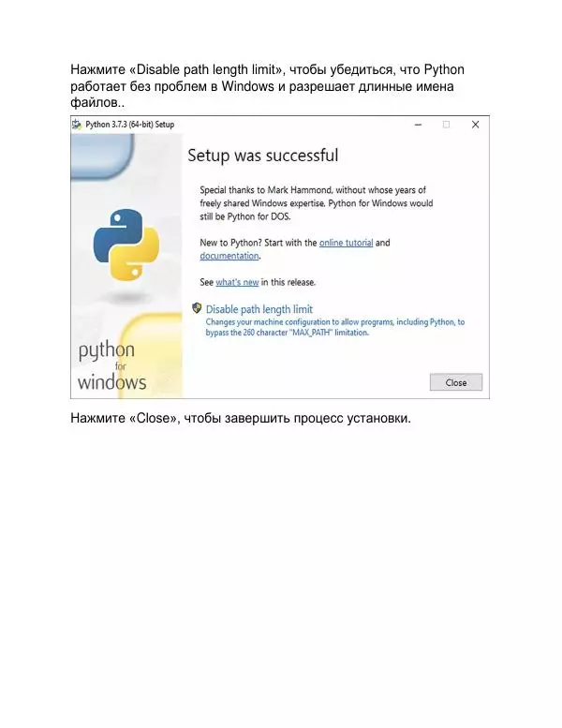The image size is (562, 728).
Task: Click the yellow decorative shape in sidebar
Action: coord(149,355)
